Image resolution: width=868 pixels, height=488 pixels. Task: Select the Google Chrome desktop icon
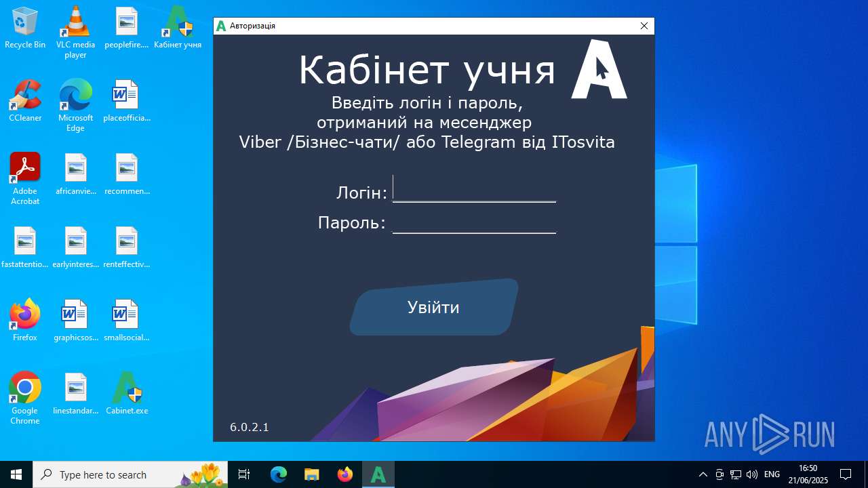click(25, 399)
